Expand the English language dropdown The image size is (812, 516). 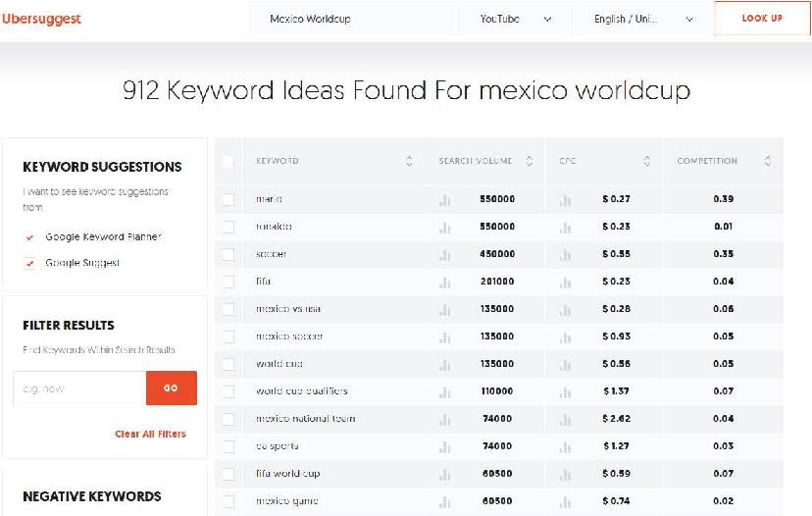click(643, 19)
